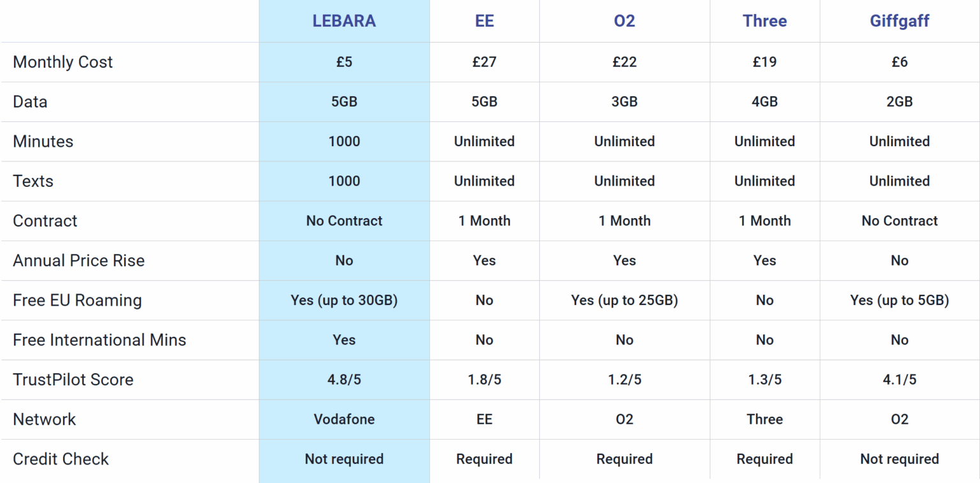980x483 pixels.
Task: Select the Giffgaff column header
Action: (x=899, y=20)
